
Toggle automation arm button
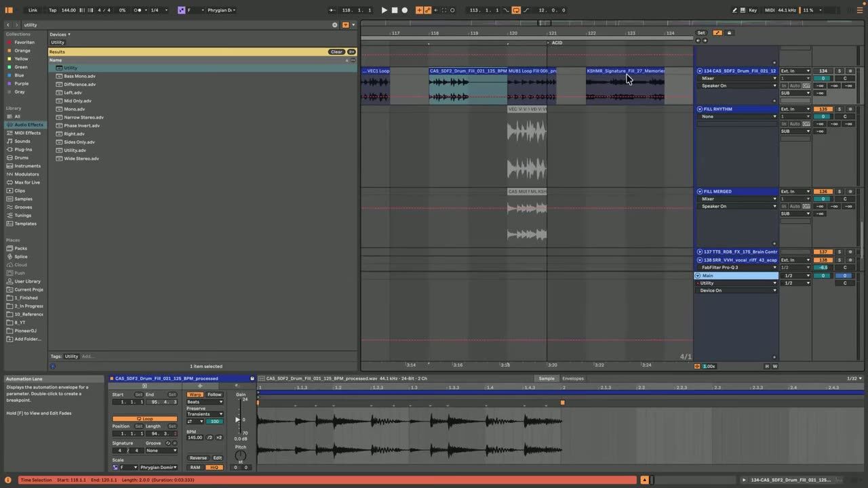pos(427,10)
